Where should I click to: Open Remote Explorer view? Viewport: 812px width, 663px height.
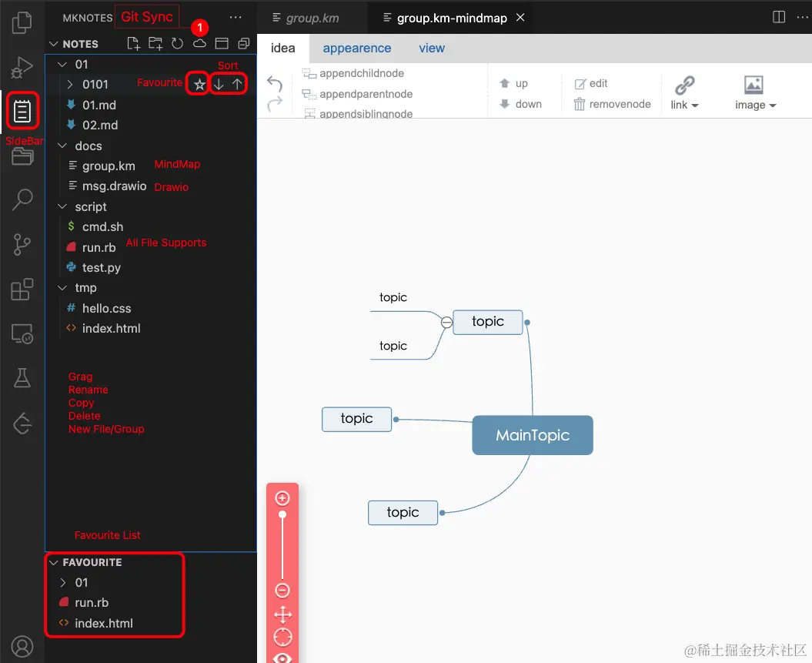(x=22, y=334)
